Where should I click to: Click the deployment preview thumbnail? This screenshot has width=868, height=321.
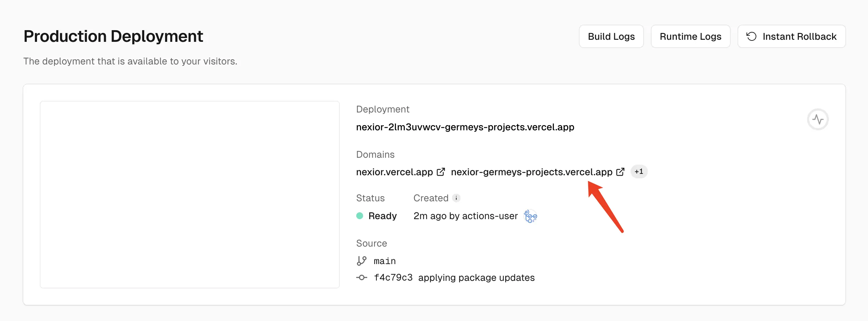(x=190, y=194)
